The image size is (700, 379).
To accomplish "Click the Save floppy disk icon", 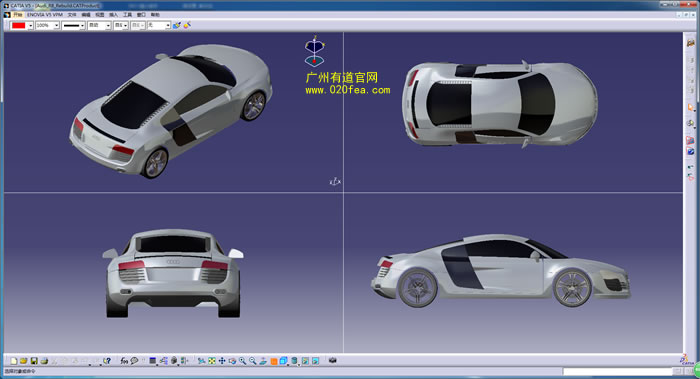I will pyautogui.click(x=34, y=361).
